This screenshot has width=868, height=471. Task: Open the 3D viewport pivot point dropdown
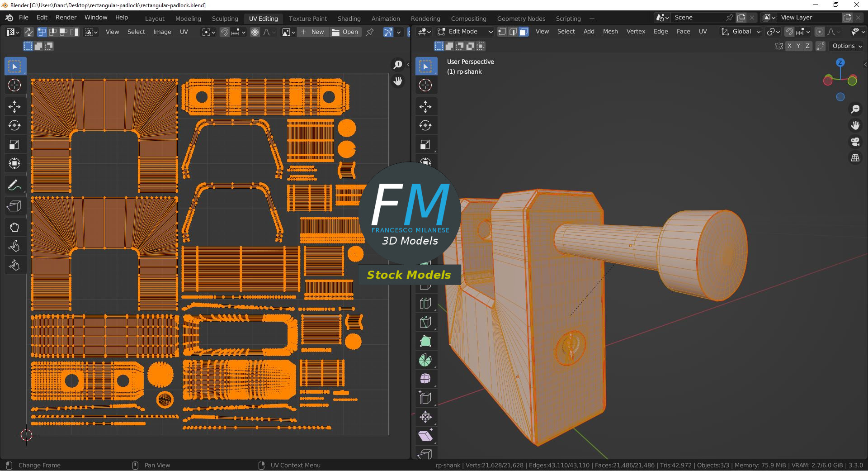click(x=774, y=32)
